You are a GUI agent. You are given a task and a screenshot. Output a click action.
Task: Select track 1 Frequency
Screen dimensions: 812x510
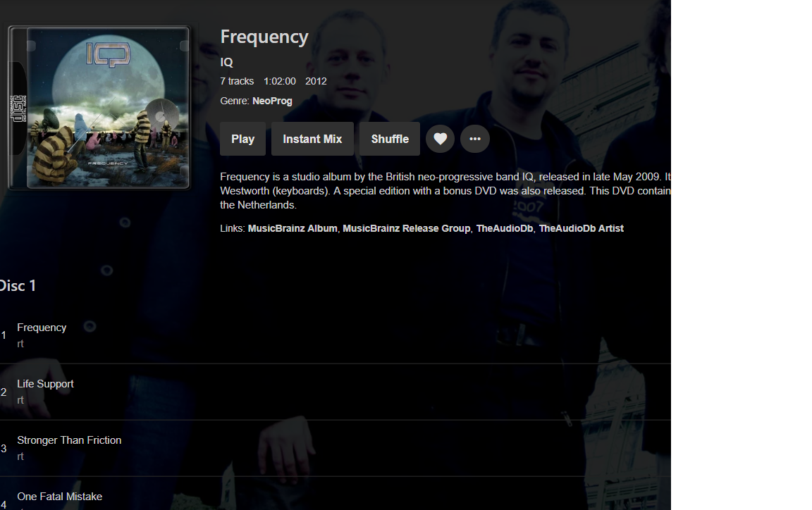point(335,335)
